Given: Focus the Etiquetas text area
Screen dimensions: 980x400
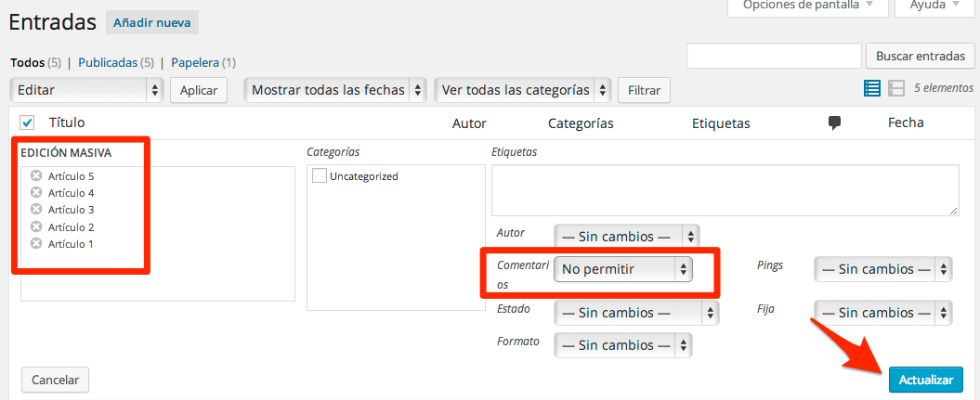Looking at the screenshot, I should click(x=725, y=190).
